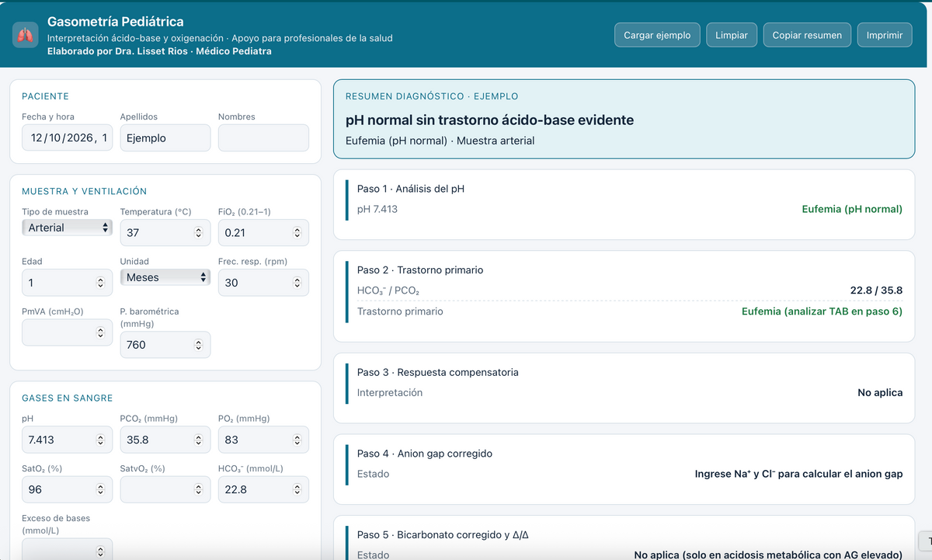
Task: Focus the P. barométrica field showing 760
Action: tap(165, 345)
